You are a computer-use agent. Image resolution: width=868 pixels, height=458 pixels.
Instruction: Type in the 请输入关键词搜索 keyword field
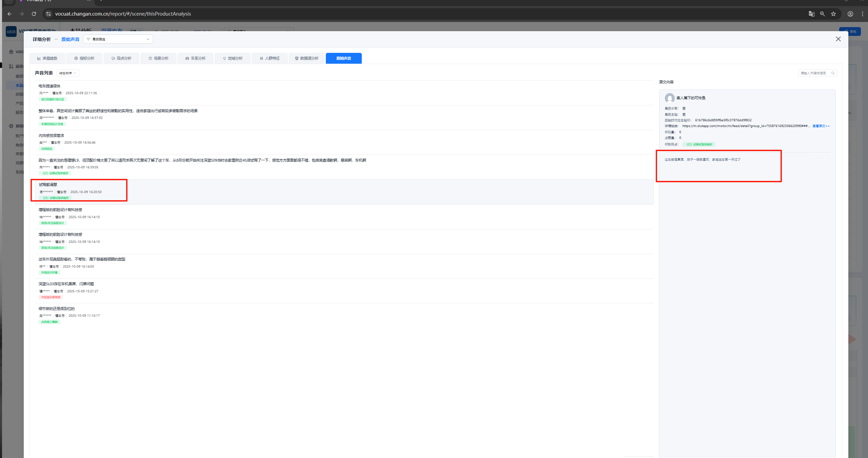pos(814,73)
